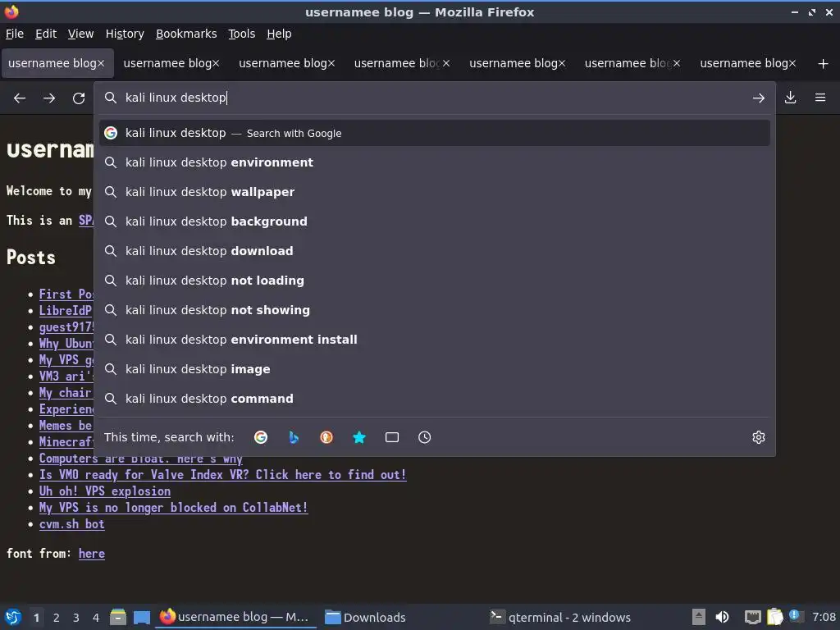
Task: Open the View menu
Action: coord(81,34)
